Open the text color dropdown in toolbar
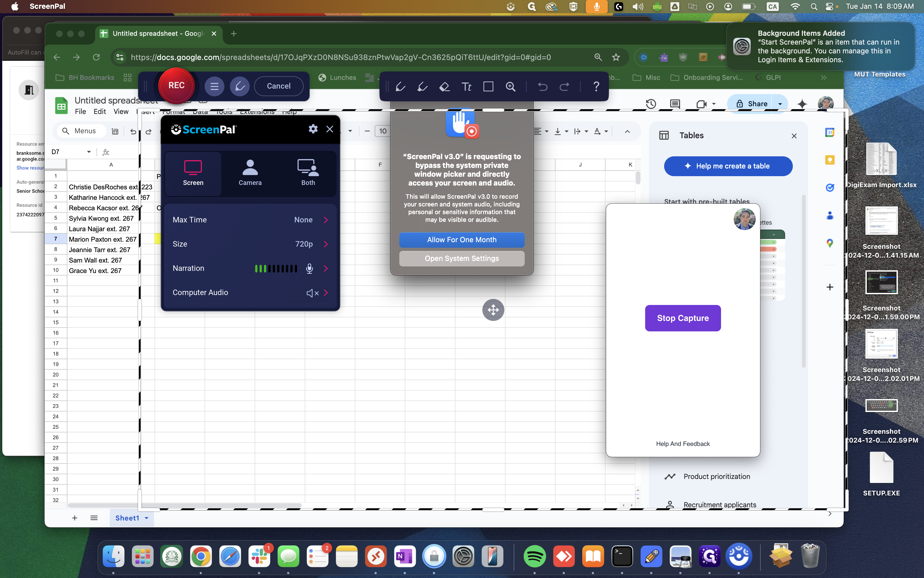This screenshot has width=924, height=578. 606,132
